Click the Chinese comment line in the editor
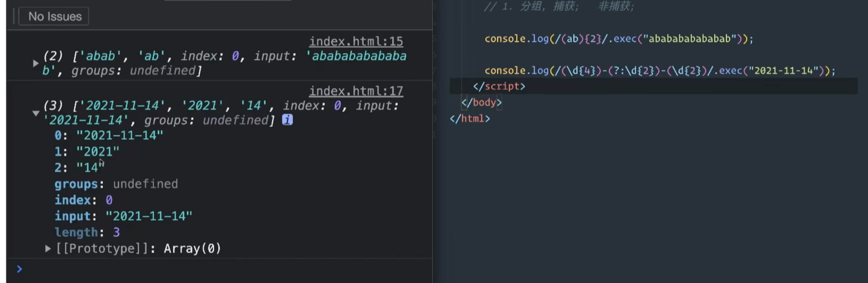 coord(559,7)
